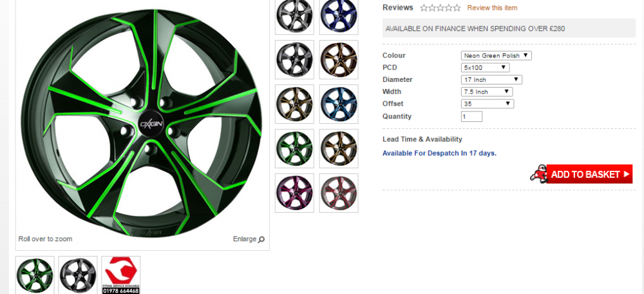Image resolution: width=644 pixels, height=294 pixels.
Task: Select the dark blue wheel colour thumbnail
Action: 339,17
